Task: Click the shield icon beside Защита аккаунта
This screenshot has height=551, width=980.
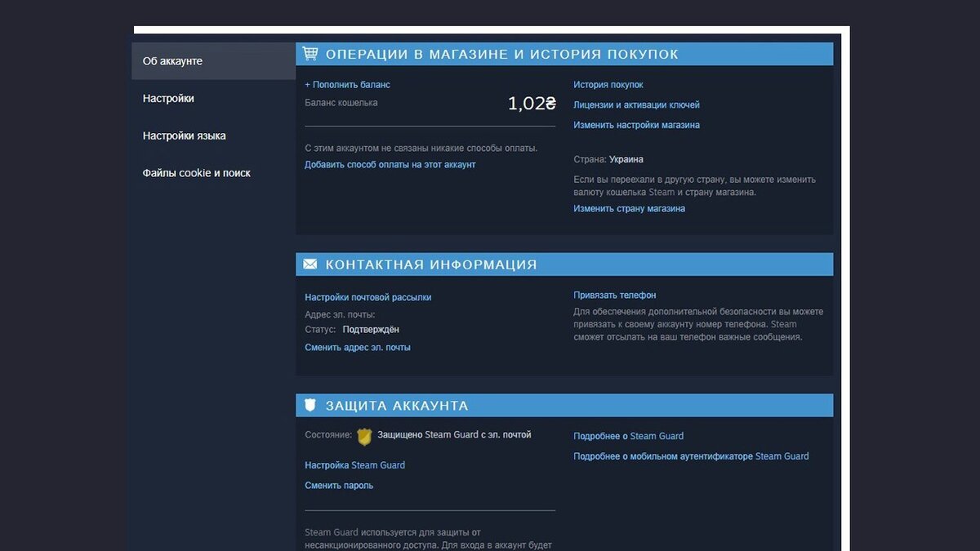Action: 310,405
